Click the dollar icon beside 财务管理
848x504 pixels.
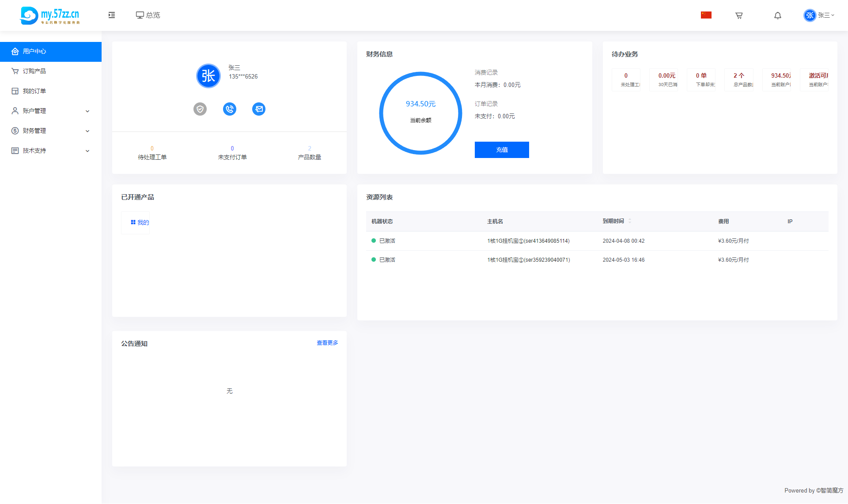pyautogui.click(x=15, y=131)
